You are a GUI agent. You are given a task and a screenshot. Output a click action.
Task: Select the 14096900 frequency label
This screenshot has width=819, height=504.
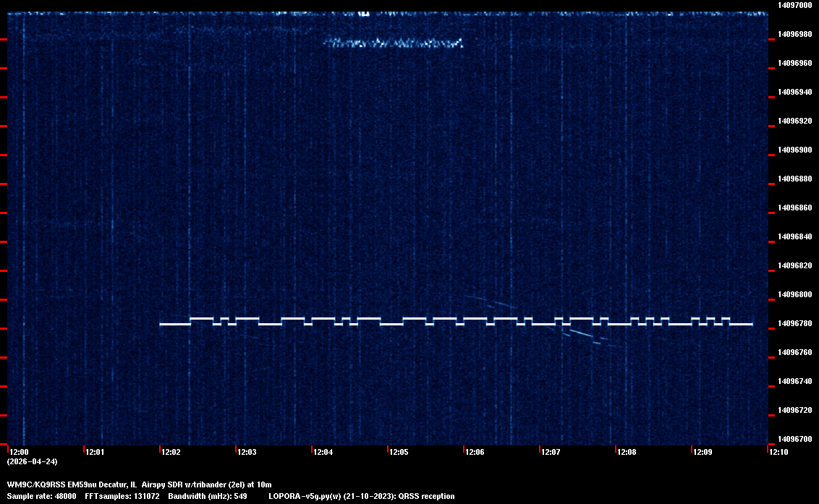[x=794, y=150]
